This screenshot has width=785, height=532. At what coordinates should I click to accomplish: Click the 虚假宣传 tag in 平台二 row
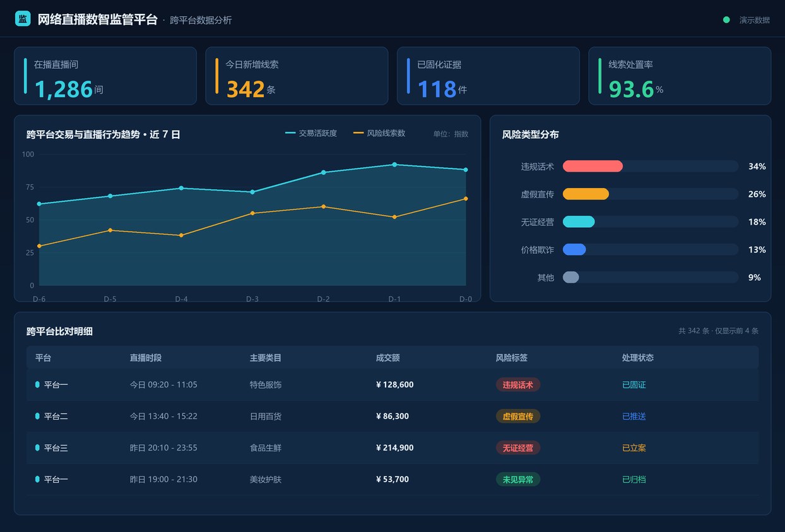point(518,417)
